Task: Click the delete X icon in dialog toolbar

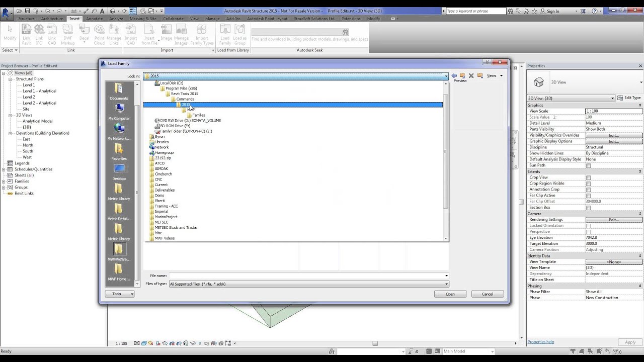Action: [471, 75]
